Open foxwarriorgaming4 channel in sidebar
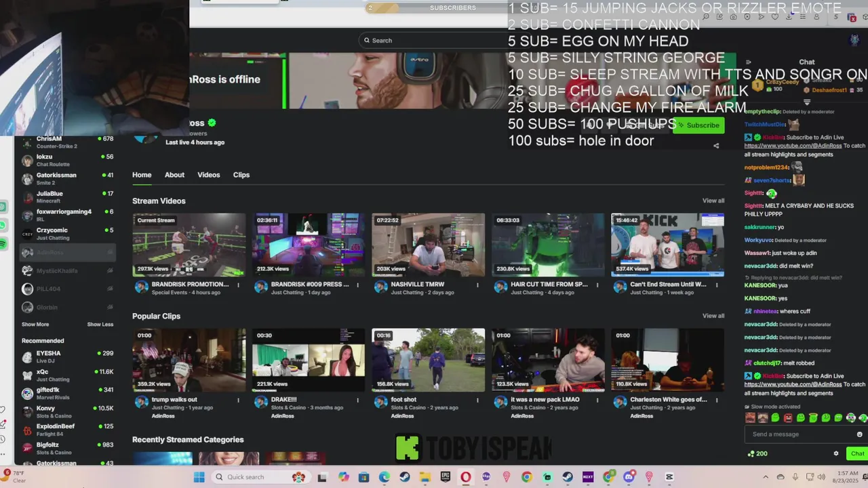 pyautogui.click(x=68, y=215)
